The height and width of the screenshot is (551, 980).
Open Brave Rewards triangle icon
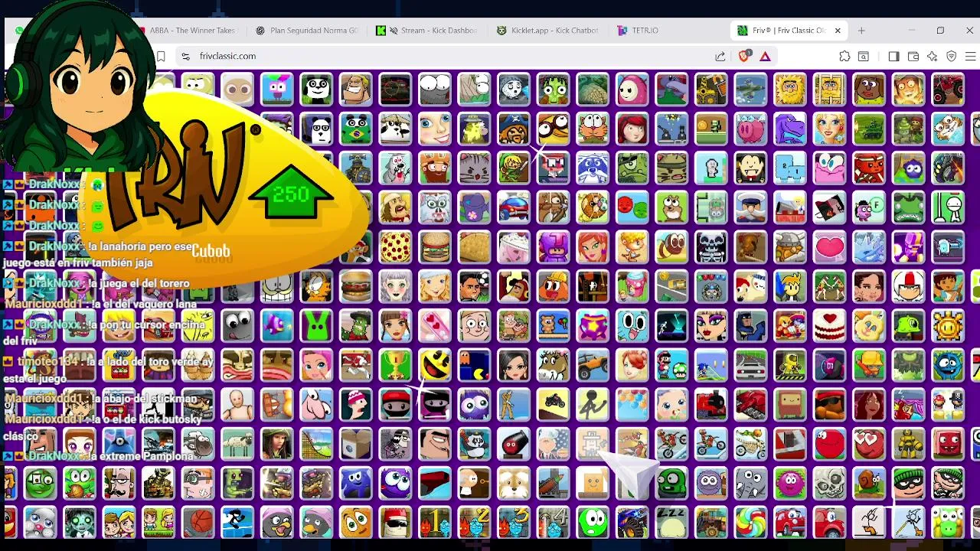[x=765, y=56]
